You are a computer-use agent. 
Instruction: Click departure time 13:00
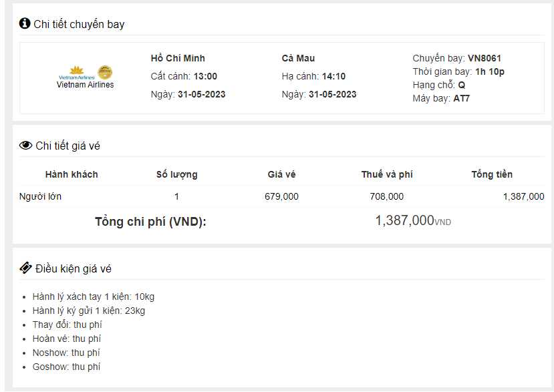(205, 76)
